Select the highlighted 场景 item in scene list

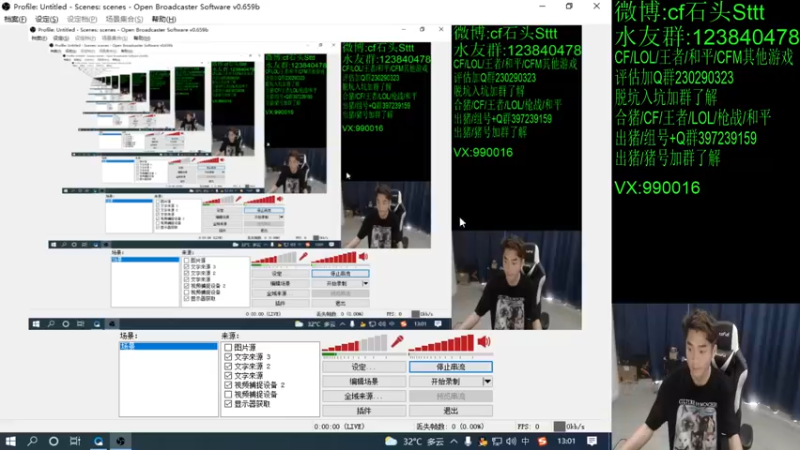(x=168, y=346)
